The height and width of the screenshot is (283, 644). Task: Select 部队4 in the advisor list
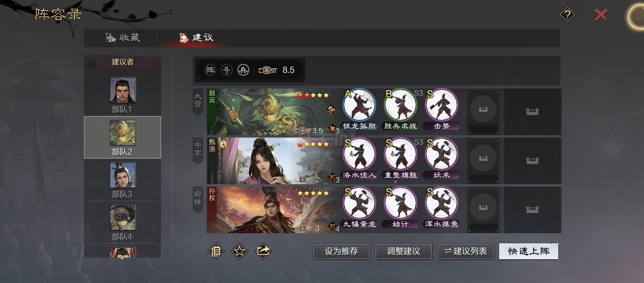pyautogui.click(x=123, y=222)
